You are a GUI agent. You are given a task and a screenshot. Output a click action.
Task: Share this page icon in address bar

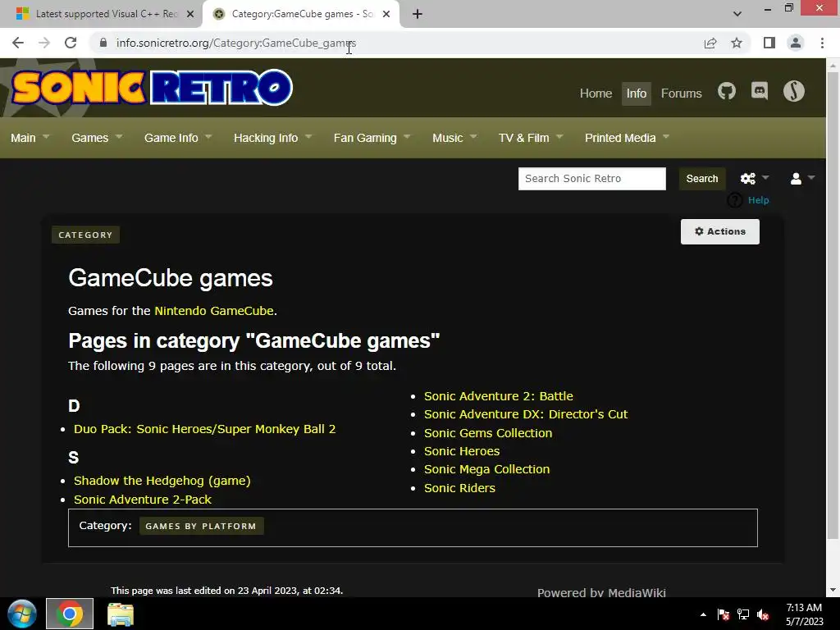click(710, 43)
